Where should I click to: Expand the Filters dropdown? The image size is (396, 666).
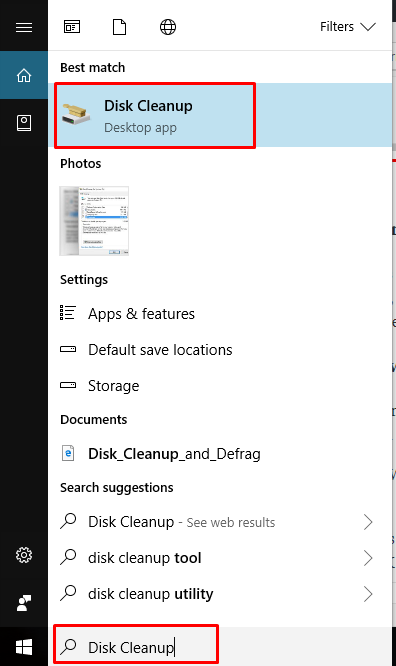click(348, 27)
